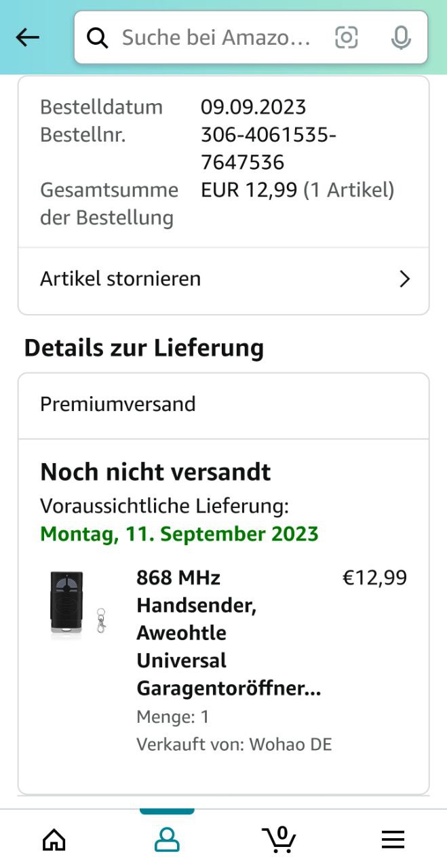Open the Handsender product thumbnail
This screenshot has height=868, width=447.
click(77, 605)
